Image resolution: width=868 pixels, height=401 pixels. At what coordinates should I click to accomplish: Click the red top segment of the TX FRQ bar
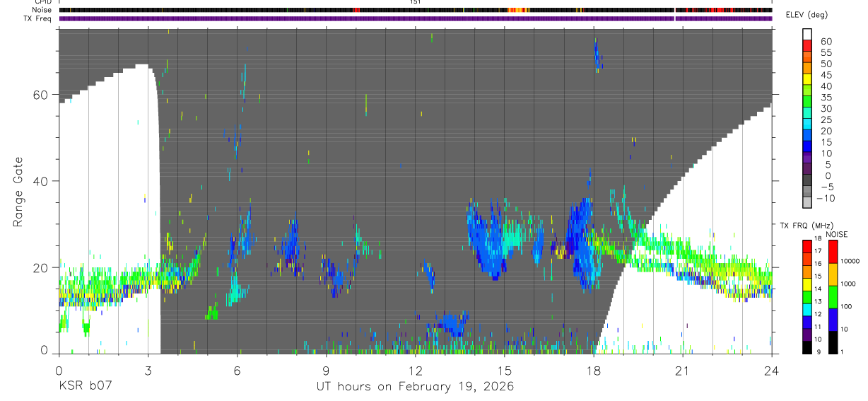pyautogui.click(x=807, y=246)
